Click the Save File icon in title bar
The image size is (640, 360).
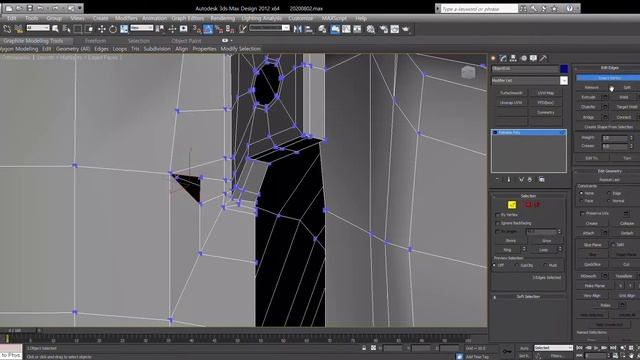click(x=29, y=8)
